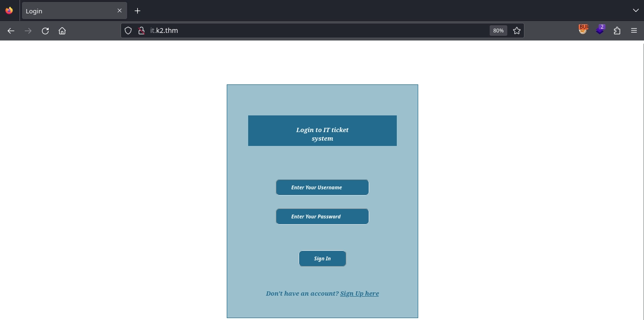Click the Firefox logo icon
This screenshot has height=320, width=644.
pyautogui.click(x=9, y=10)
